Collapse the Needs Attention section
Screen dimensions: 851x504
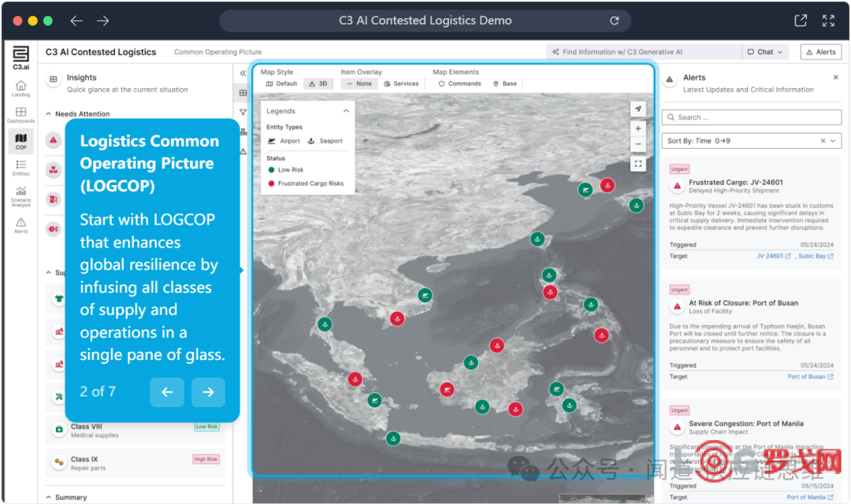pos(48,114)
